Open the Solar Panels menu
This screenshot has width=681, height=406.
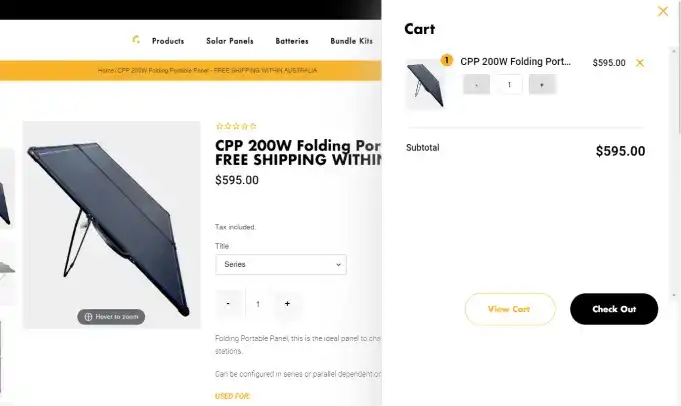click(230, 41)
